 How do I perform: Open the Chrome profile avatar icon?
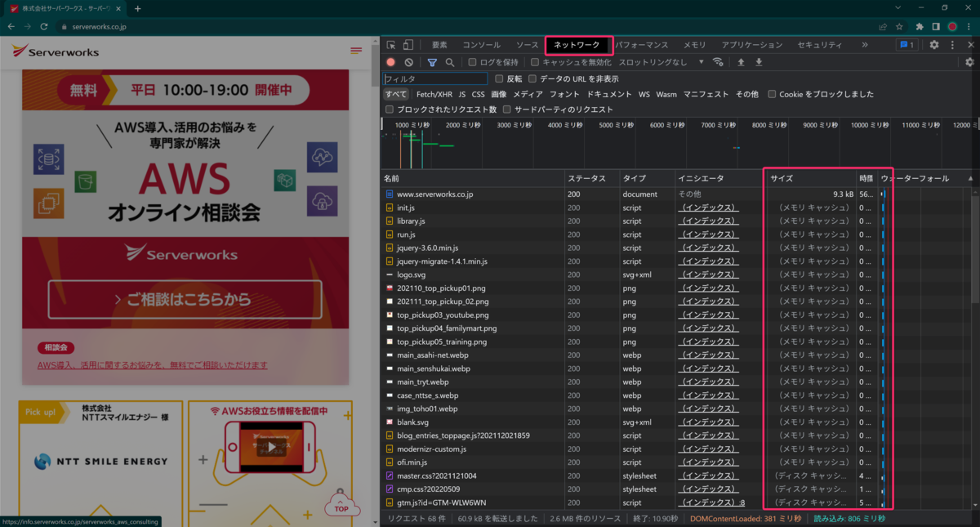(952, 26)
